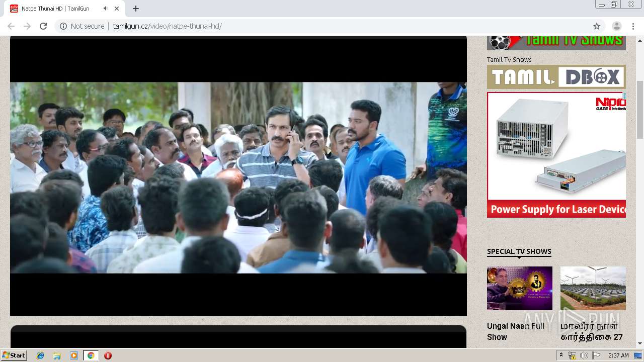The height and width of the screenshot is (362, 644).
Task: Open volume control tray icon
Action: coord(584,355)
